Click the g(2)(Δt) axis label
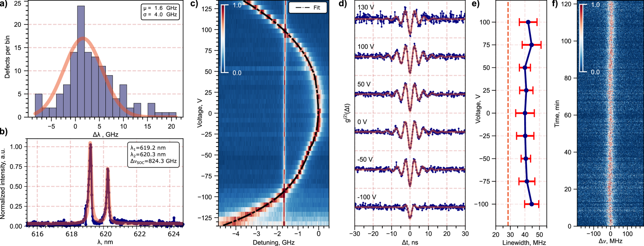This screenshot has width=644, height=246. coord(348,113)
